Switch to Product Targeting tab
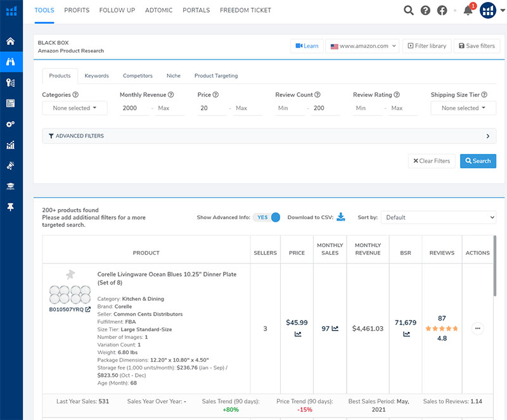The width and height of the screenshot is (507, 420). click(x=216, y=75)
